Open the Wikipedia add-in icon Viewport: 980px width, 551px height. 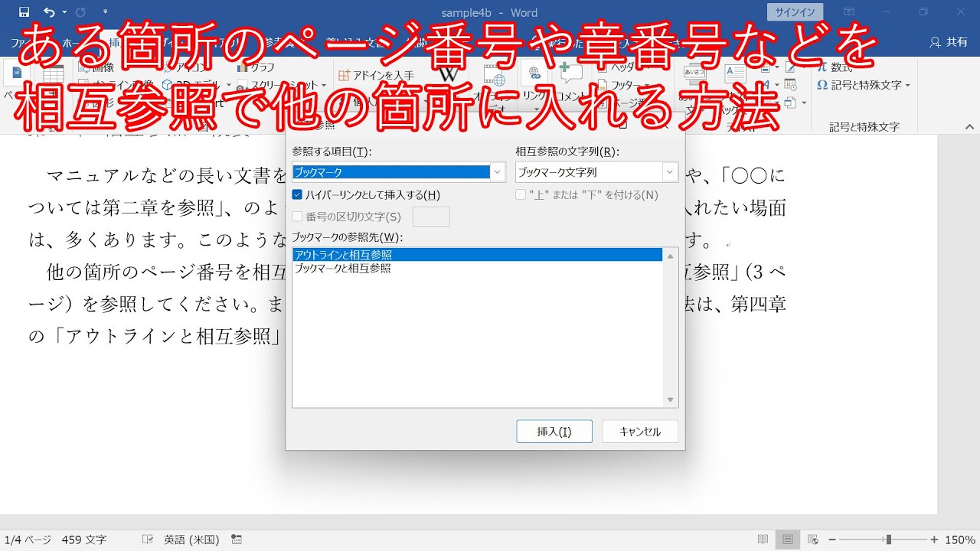tap(449, 75)
